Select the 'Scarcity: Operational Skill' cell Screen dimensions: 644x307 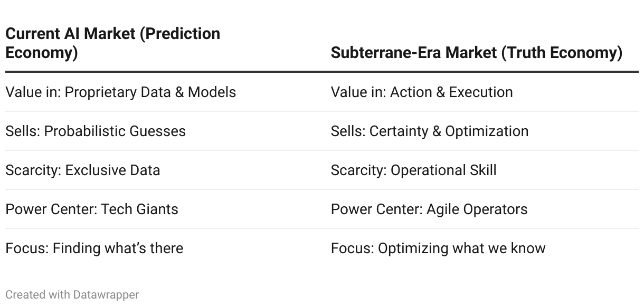(x=414, y=170)
